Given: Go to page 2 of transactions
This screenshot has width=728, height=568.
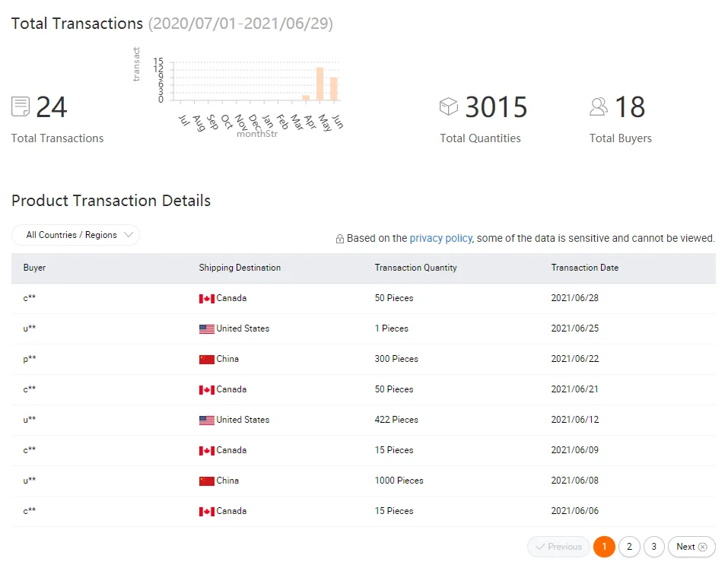Looking at the screenshot, I should pos(629,547).
